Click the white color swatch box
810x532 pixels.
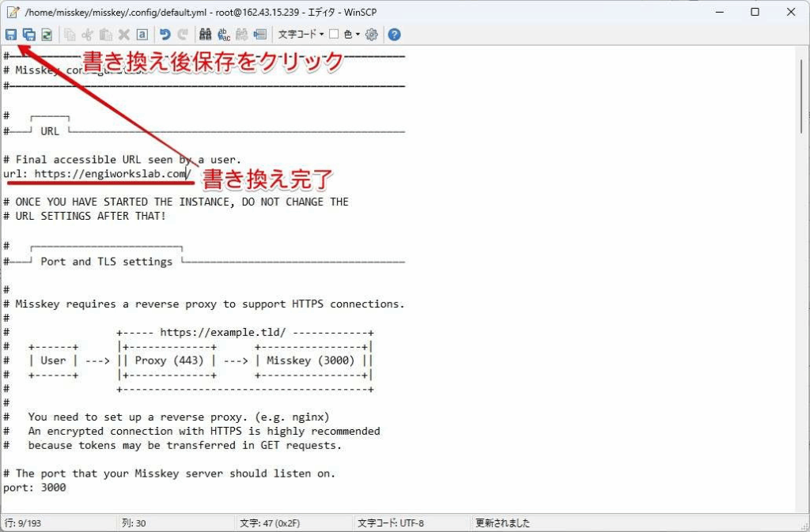[x=334, y=34]
